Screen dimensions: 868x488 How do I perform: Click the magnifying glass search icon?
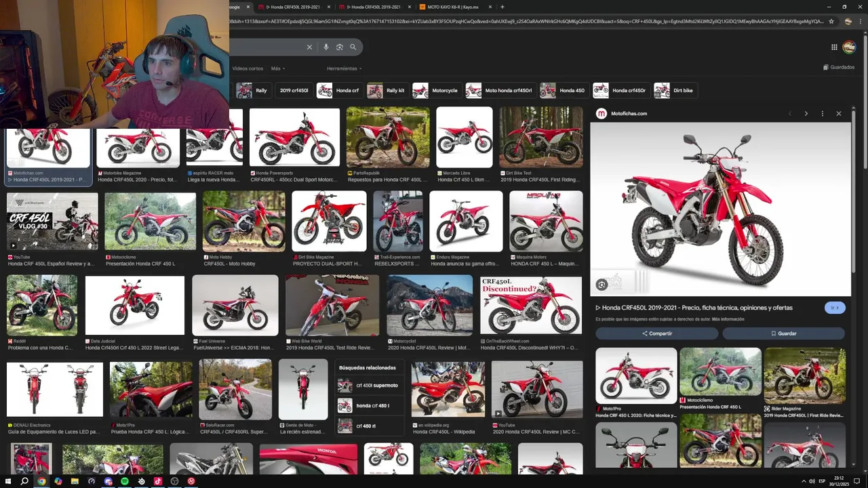(x=353, y=47)
